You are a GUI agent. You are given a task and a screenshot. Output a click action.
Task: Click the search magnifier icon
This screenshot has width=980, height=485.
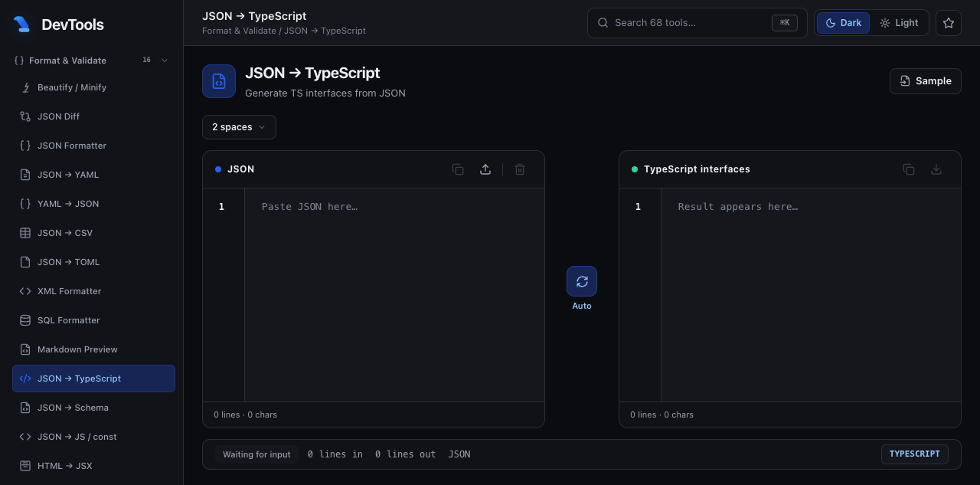pos(603,23)
